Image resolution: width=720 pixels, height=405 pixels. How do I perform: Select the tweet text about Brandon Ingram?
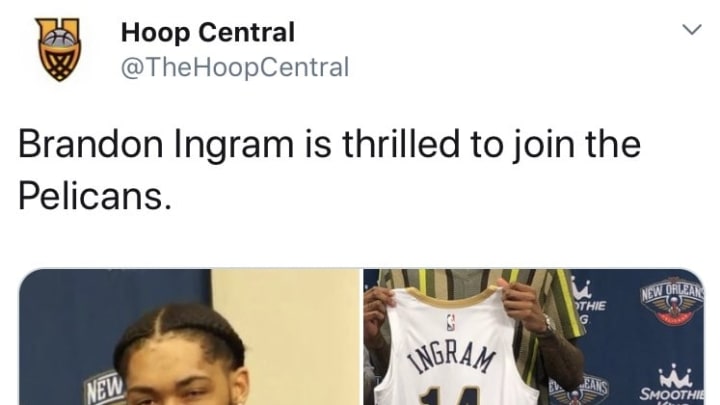(x=329, y=170)
